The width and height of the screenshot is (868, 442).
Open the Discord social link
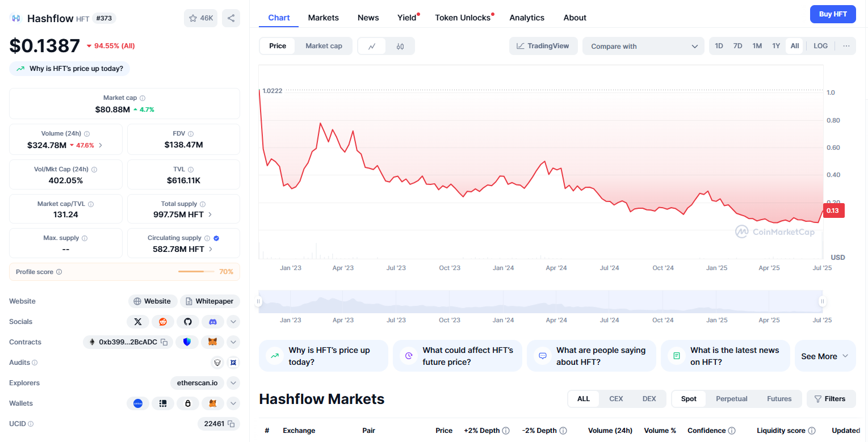coord(213,322)
